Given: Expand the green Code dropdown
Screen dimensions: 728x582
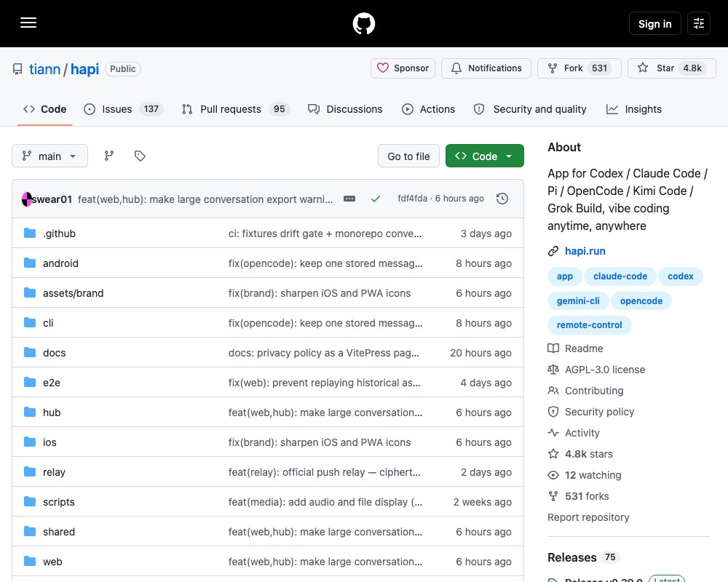Looking at the screenshot, I should pyautogui.click(x=484, y=156).
